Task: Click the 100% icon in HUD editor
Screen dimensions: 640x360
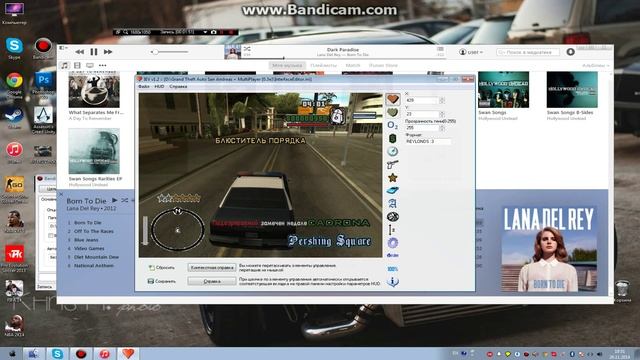Action: (393, 269)
